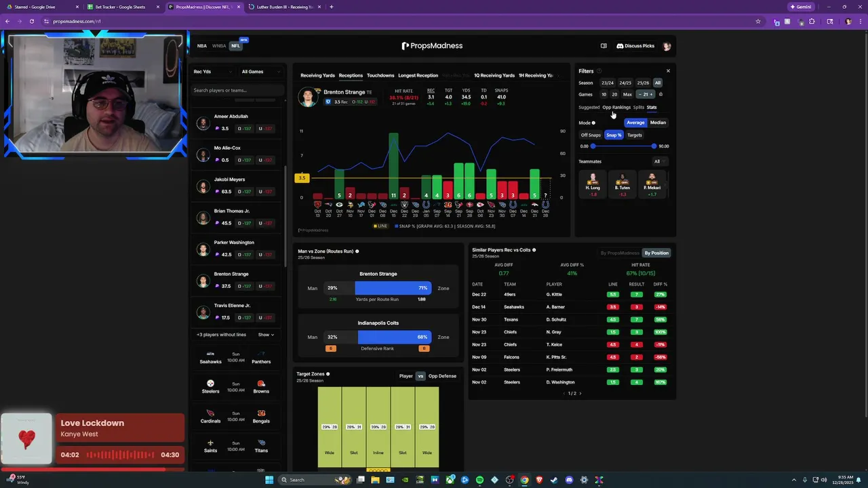Adjust the right handle of Snap % slider
This screenshot has height=488, width=868.
pyautogui.click(x=654, y=146)
